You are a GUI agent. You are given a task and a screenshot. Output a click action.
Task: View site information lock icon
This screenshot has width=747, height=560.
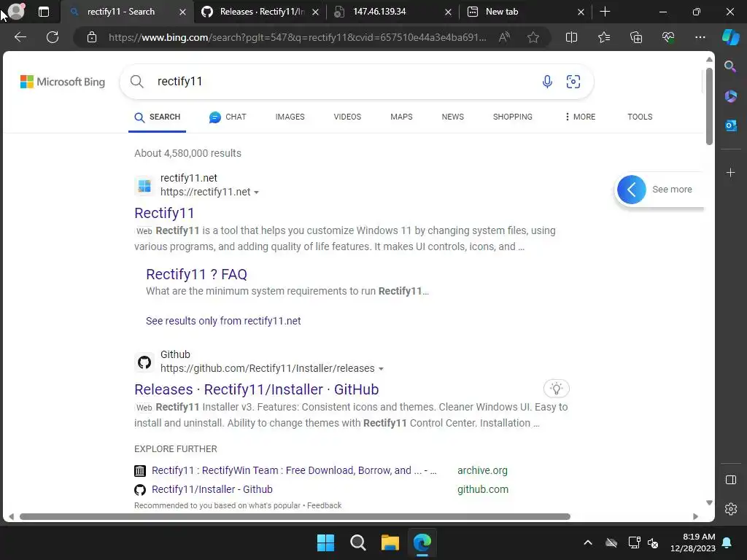[x=92, y=37]
